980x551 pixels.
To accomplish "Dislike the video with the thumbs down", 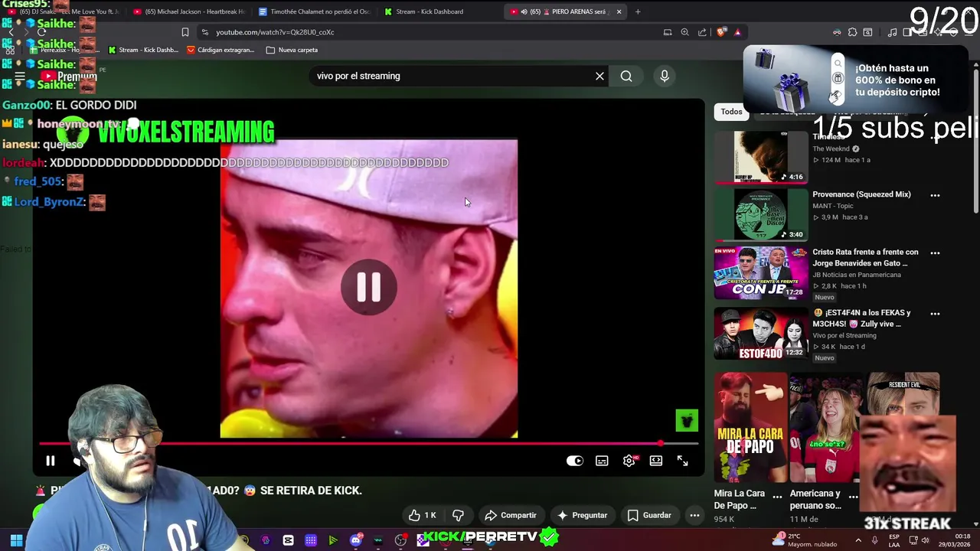I will [x=458, y=515].
